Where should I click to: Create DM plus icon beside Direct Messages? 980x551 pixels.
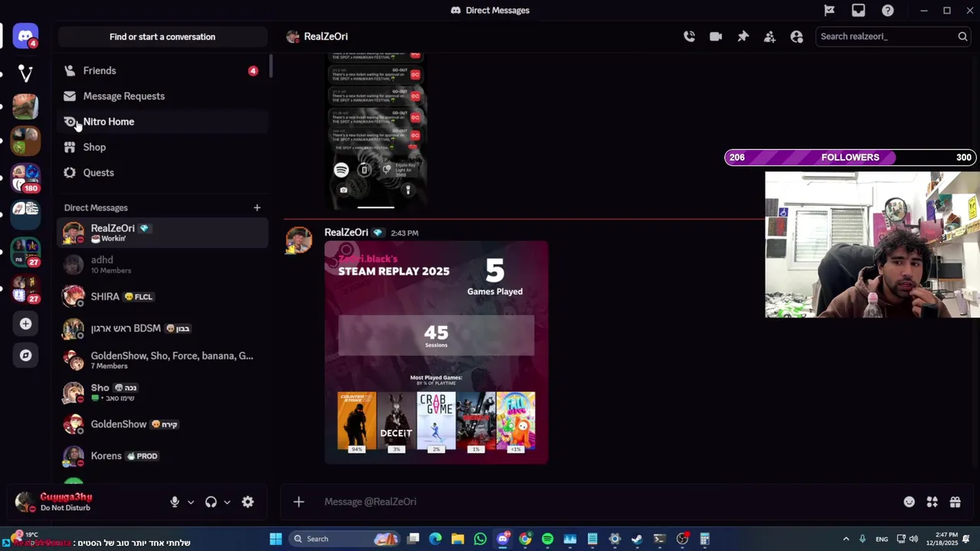(256, 207)
